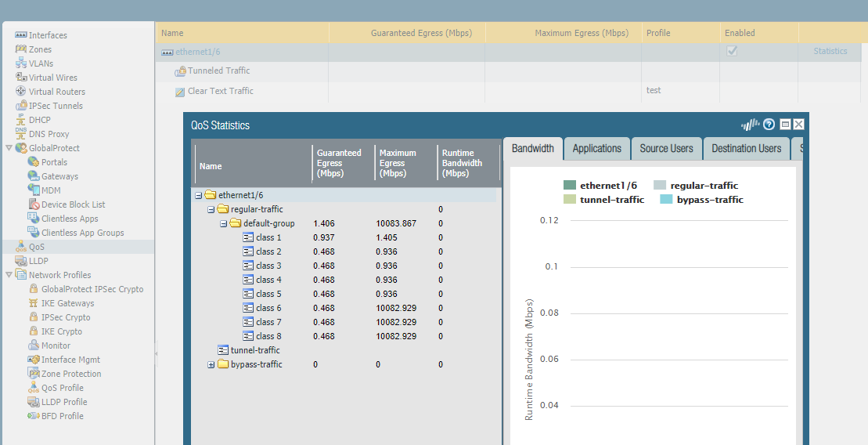Select the class 1 queue icon
This screenshot has height=445, width=868.
click(248, 237)
